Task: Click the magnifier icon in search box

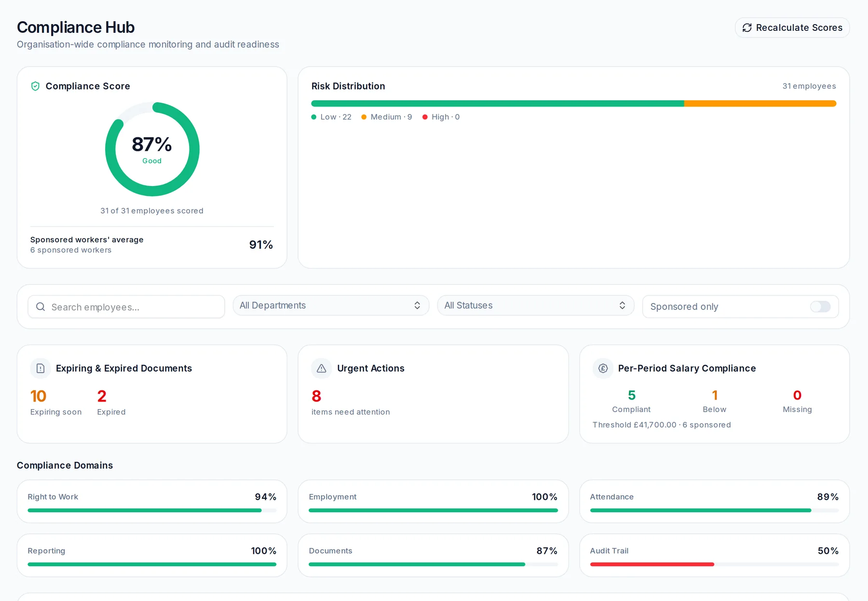Action: [x=41, y=307]
